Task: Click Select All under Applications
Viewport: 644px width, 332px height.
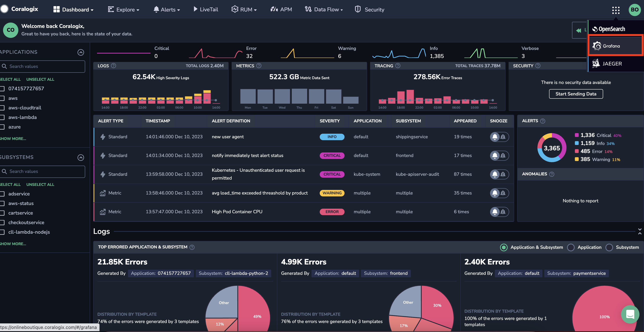Action: 10,79
